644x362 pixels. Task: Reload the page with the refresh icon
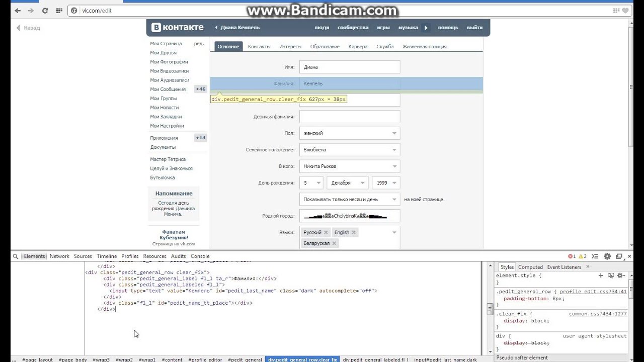(45, 10)
